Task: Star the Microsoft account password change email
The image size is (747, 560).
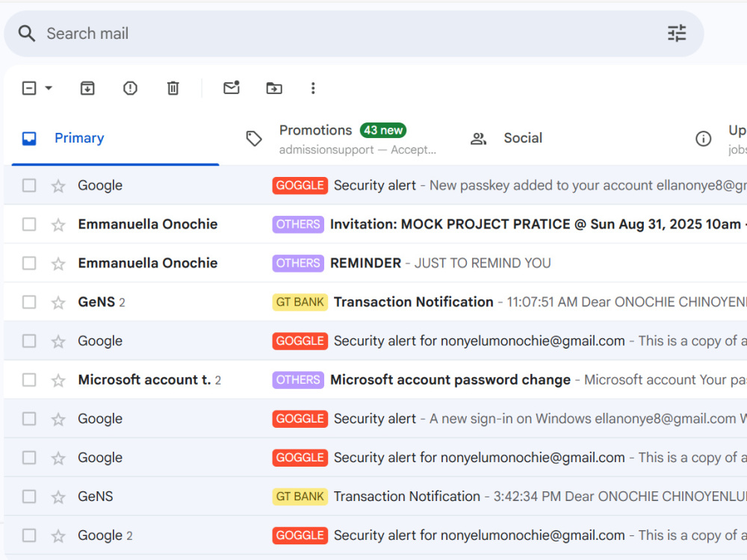Action: pyautogui.click(x=58, y=380)
